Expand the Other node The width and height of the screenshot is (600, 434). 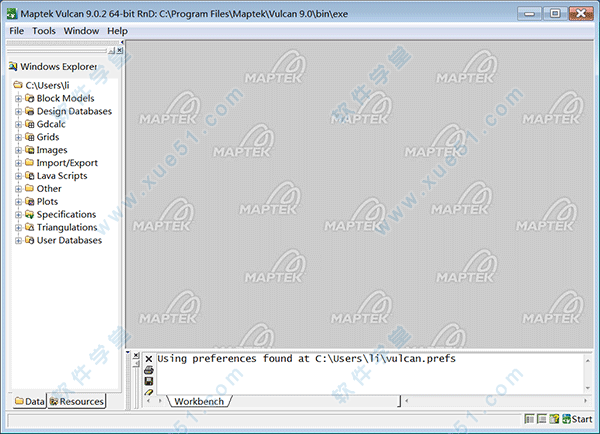(18, 189)
